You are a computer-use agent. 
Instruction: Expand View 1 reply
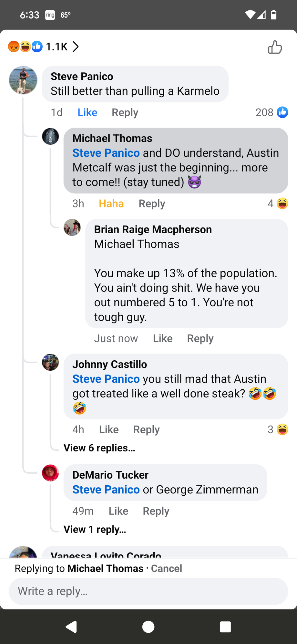coord(95,529)
